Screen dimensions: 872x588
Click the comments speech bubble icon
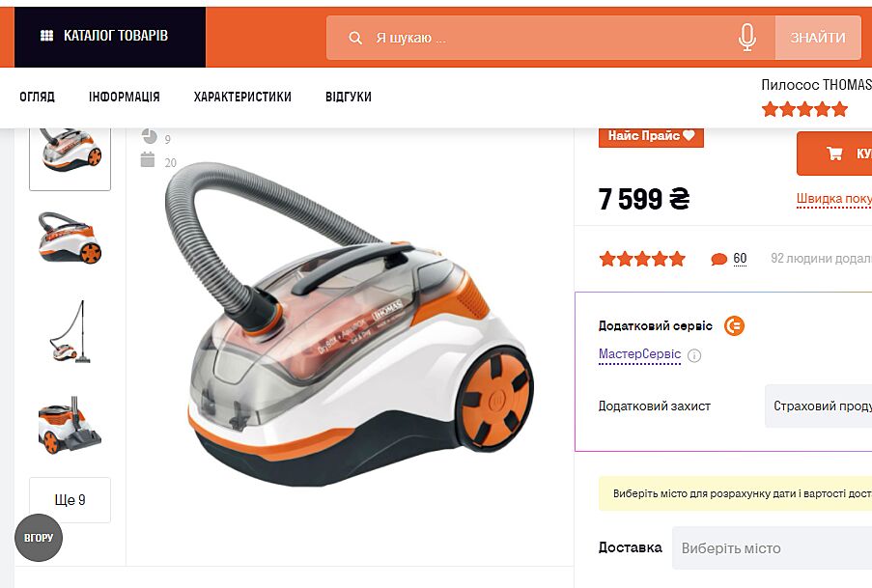pos(718,259)
